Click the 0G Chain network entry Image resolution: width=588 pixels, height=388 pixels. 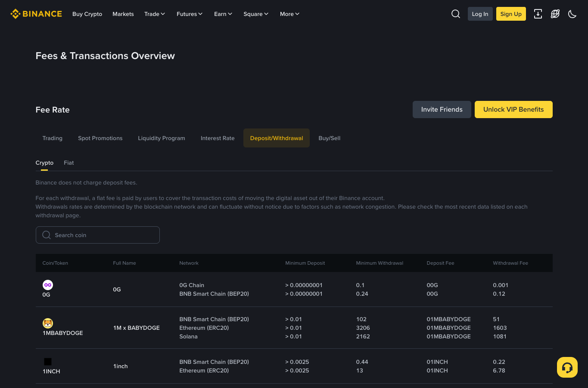coord(192,285)
